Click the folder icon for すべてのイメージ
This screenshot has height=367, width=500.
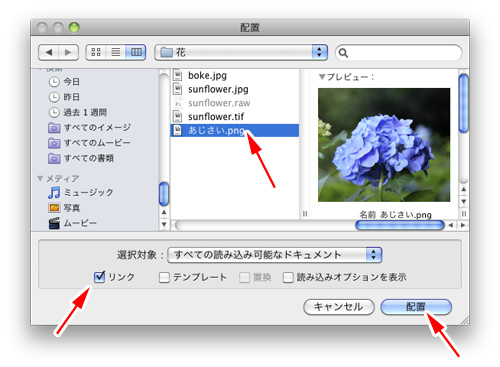pos(54,127)
